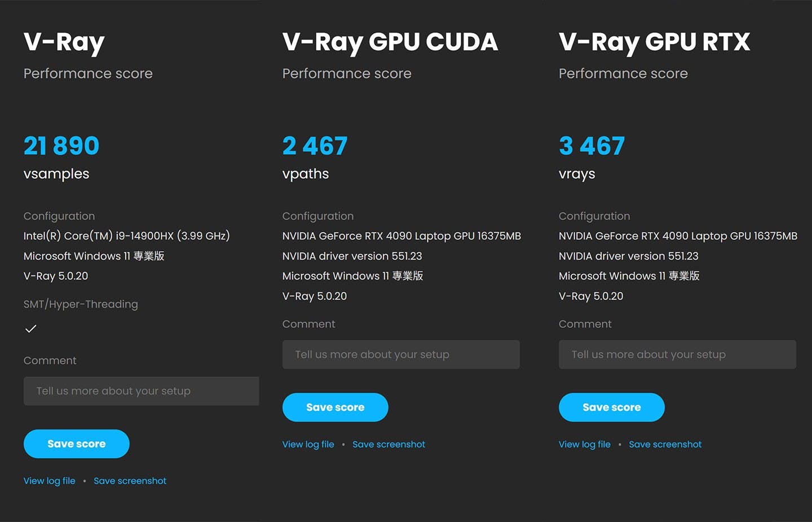View log file under V-Ray vsamples result
Viewport: 812px width, 522px height.
50,481
